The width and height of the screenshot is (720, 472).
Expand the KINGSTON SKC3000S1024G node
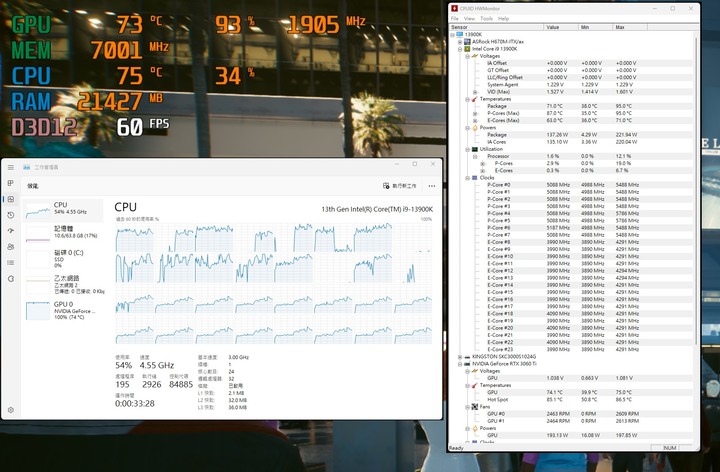pos(460,357)
